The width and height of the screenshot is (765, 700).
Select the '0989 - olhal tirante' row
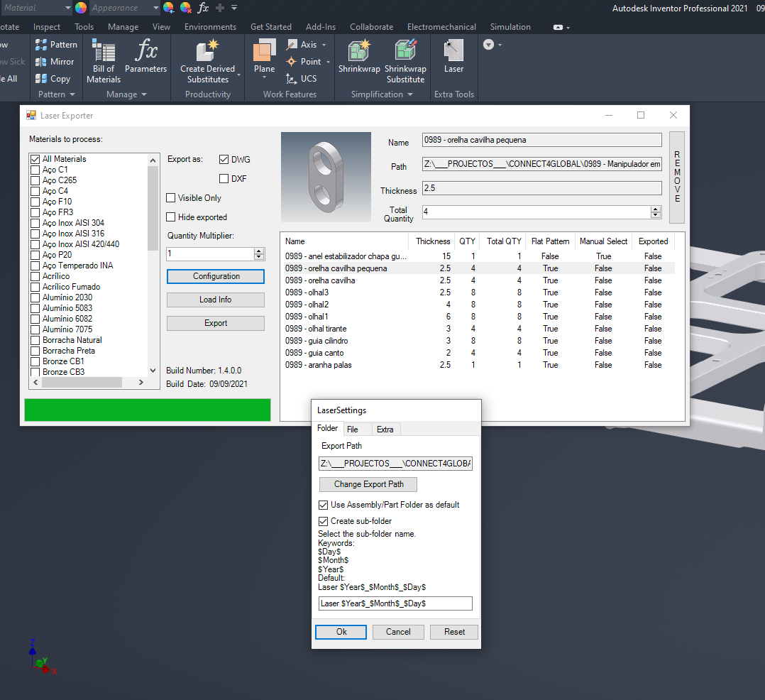coord(480,329)
